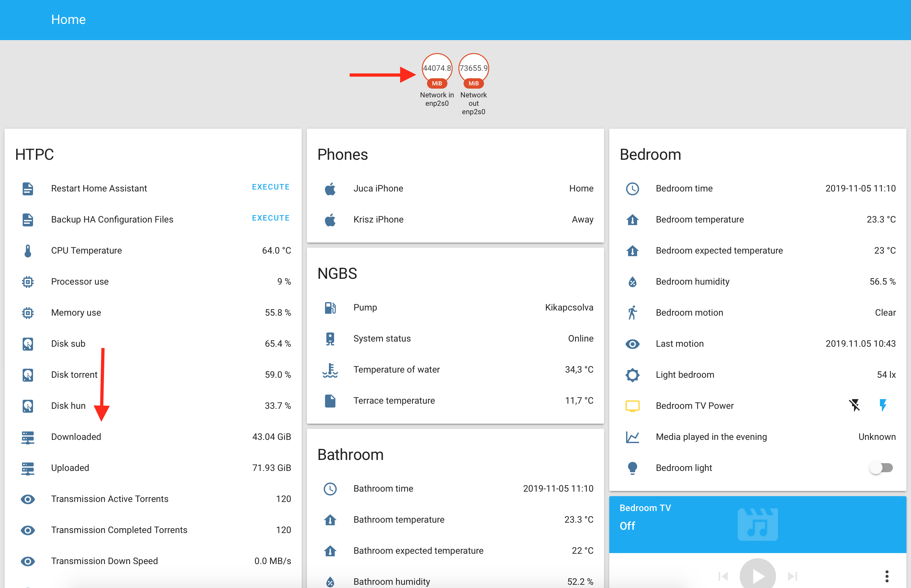This screenshot has width=911, height=588.
Task: Open Network out enp2s0 badge
Action: (x=473, y=69)
